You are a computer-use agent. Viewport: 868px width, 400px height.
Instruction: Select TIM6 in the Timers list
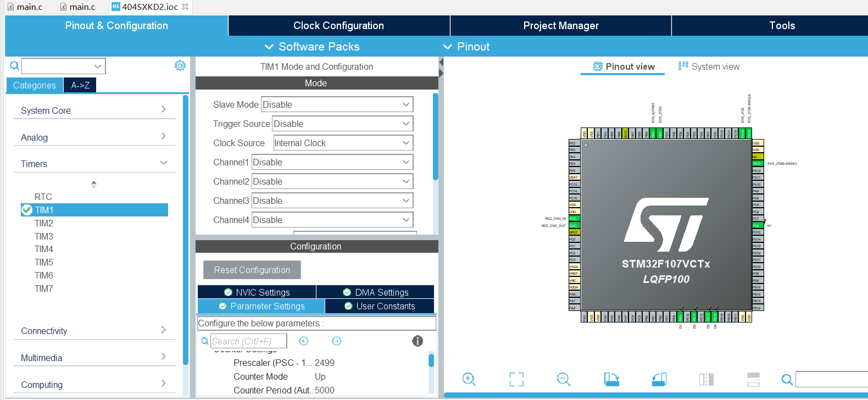click(x=44, y=275)
